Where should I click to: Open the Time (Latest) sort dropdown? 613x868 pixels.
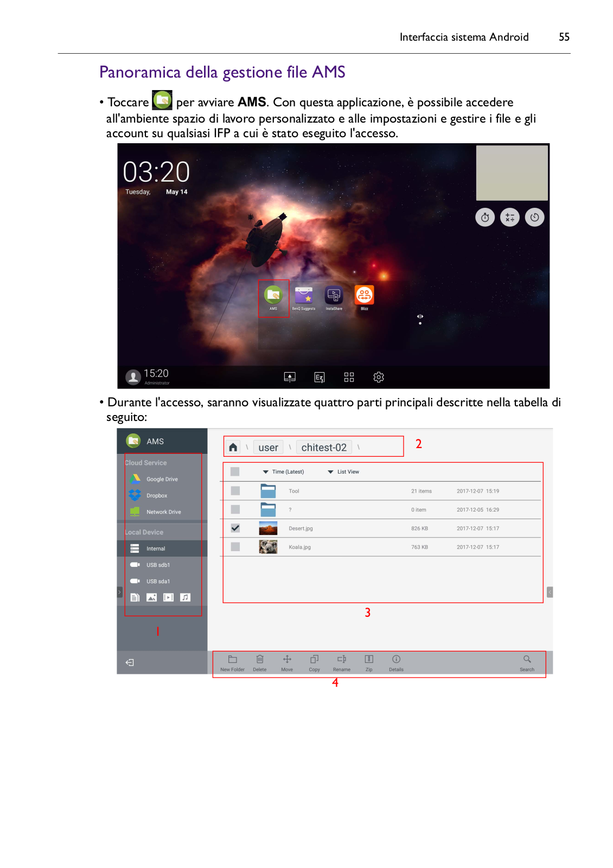(283, 472)
